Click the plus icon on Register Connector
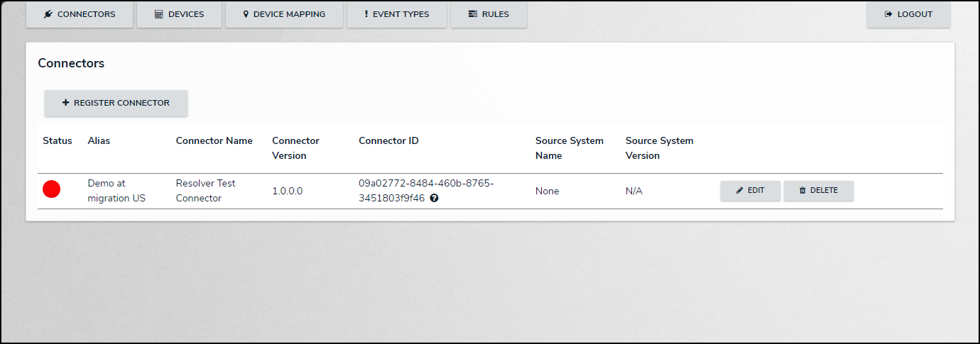The height and width of the screenshot is (344, 980). pos(66,103)
